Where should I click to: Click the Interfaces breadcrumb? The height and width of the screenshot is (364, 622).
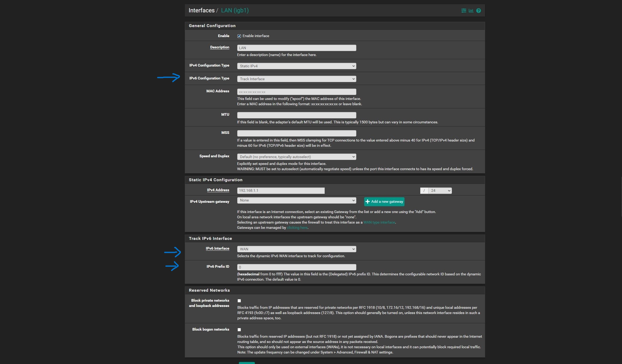click(x=201, y=11)
